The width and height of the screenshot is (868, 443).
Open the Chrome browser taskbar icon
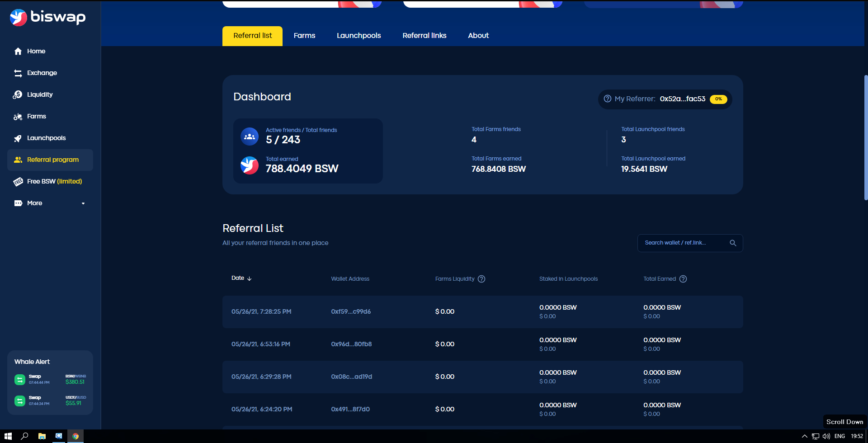75,436
